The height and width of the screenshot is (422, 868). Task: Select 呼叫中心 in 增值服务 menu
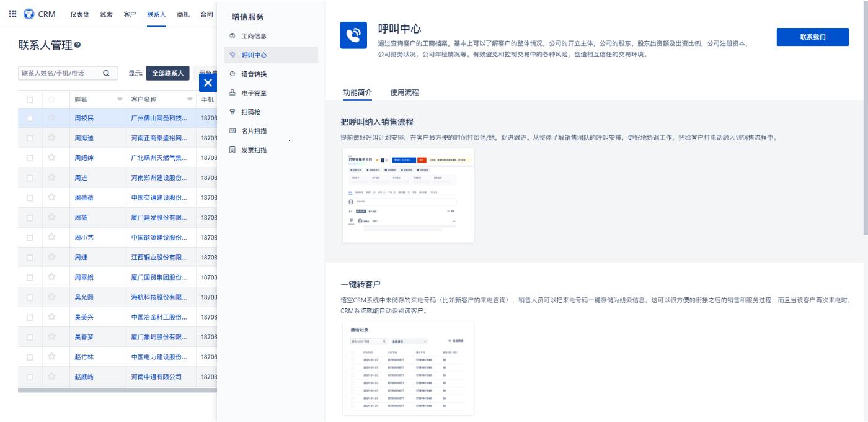(x=271, y=55)
